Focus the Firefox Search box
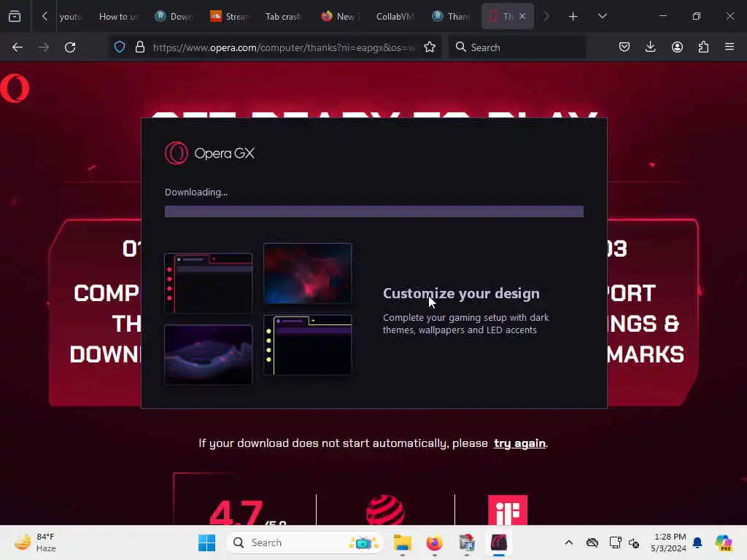 click(x=517, y=47)
